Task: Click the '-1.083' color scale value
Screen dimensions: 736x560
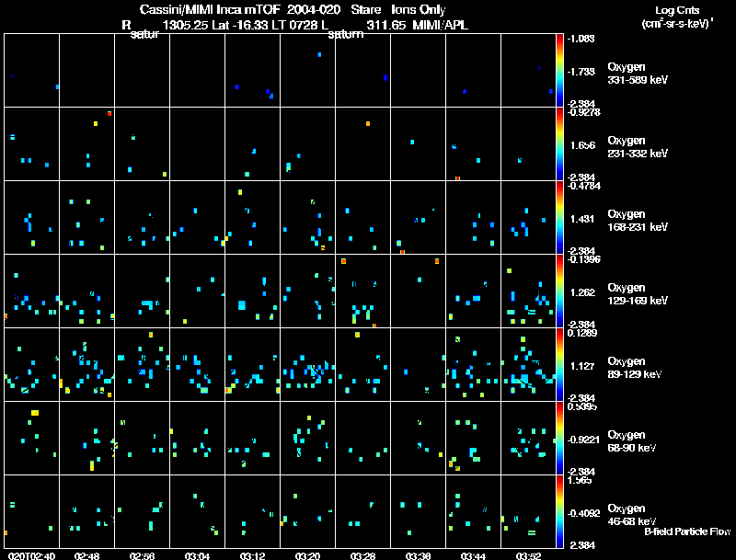Action: 581,38
